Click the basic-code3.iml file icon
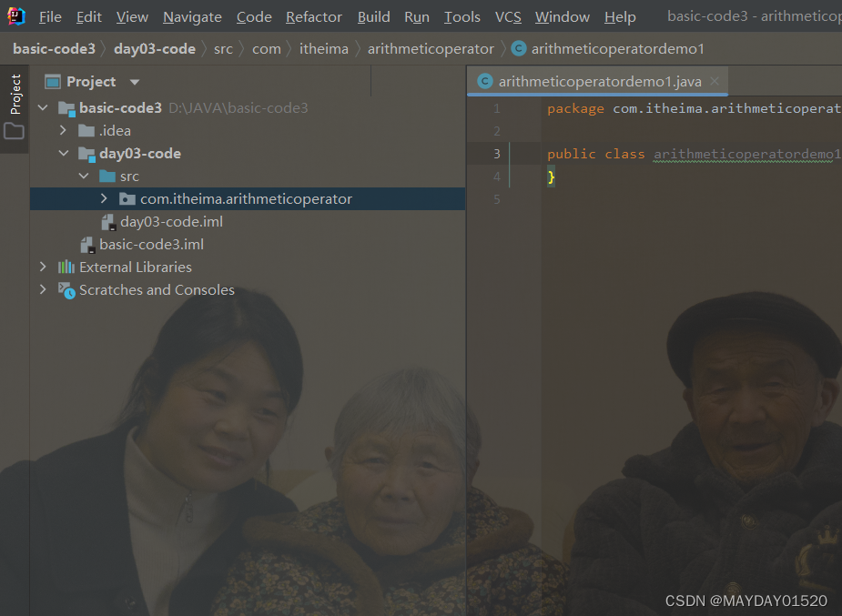This screenshot has width=842, height=616. [88, 245]
